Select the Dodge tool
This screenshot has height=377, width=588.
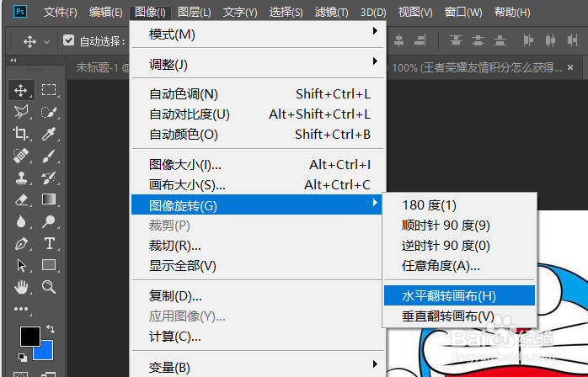click(x=49, y=221)
